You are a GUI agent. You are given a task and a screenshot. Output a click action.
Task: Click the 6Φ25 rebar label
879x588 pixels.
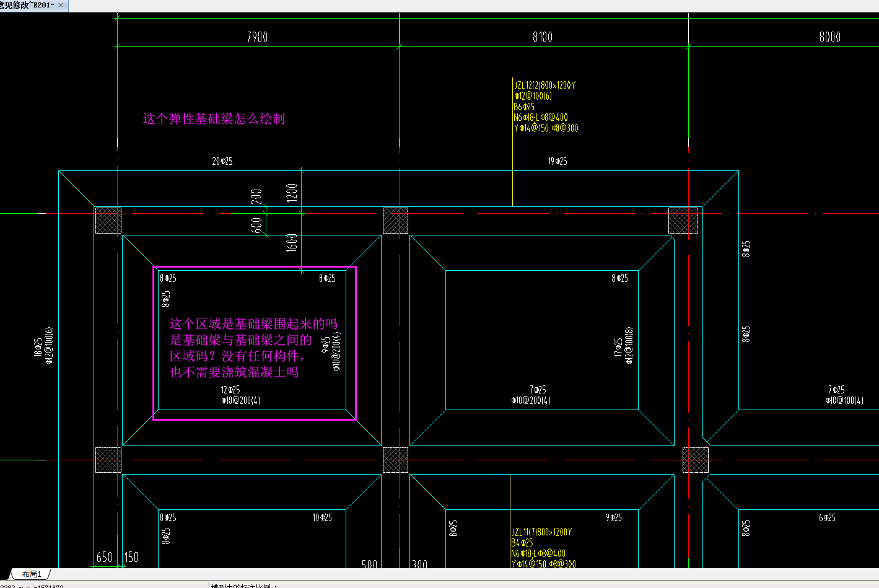827,517
